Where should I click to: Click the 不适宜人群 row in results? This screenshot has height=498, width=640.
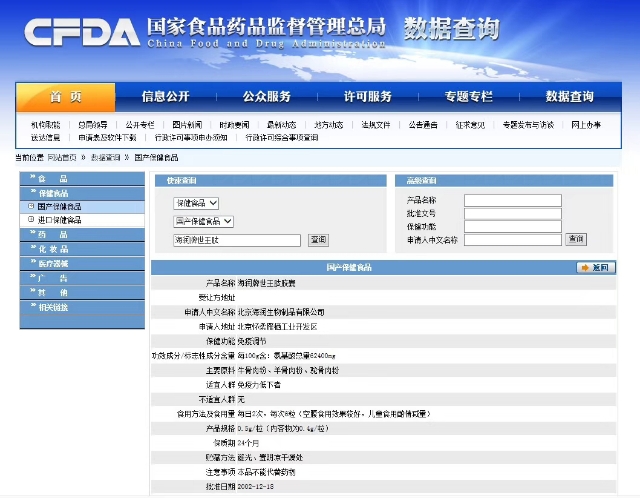click(383, 400)
